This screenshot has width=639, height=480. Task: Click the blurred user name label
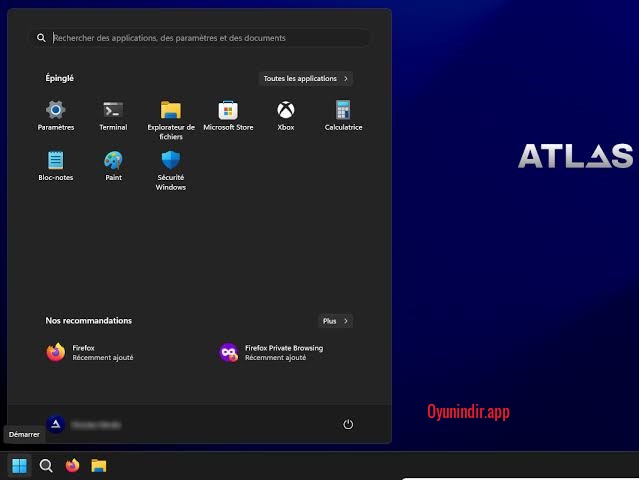pyautogui.click(x=96, y=425)
